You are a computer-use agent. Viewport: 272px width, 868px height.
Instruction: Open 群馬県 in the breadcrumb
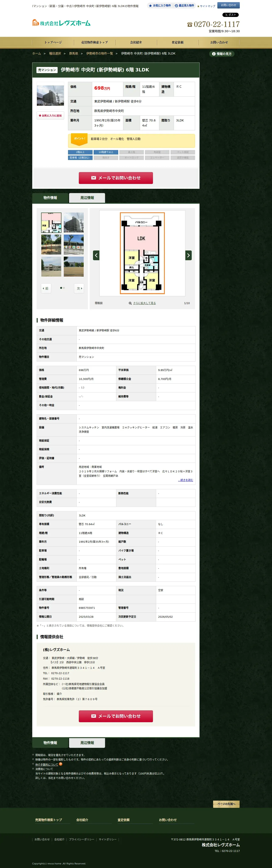coord(74,54)
